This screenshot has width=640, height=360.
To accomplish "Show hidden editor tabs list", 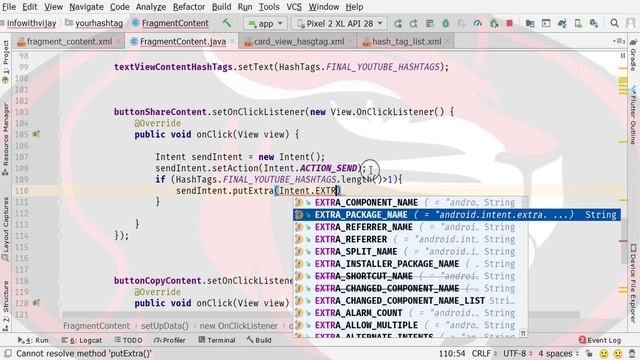I will (619, 41).
